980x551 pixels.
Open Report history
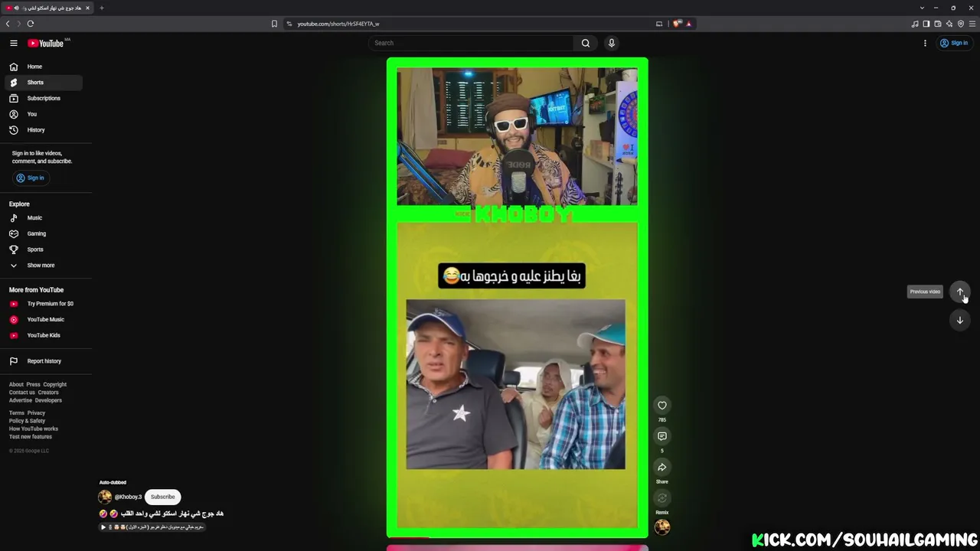(43, 361)
